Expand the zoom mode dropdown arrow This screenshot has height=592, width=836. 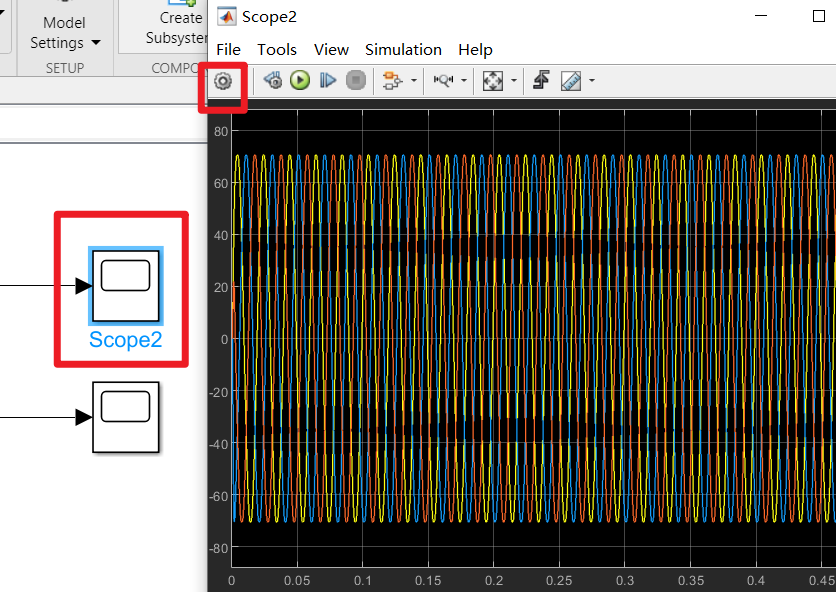[x=464, y=80]
